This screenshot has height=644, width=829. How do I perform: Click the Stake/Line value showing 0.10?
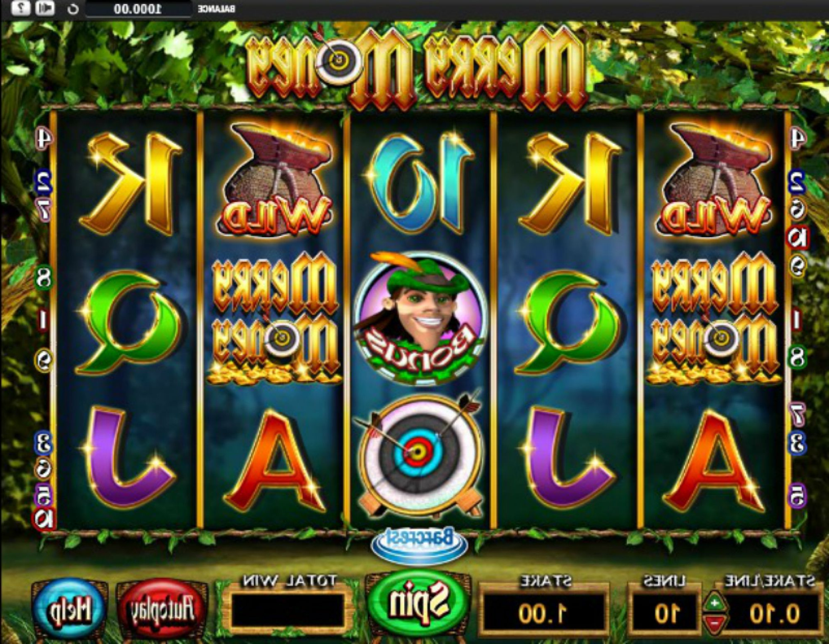774,613
